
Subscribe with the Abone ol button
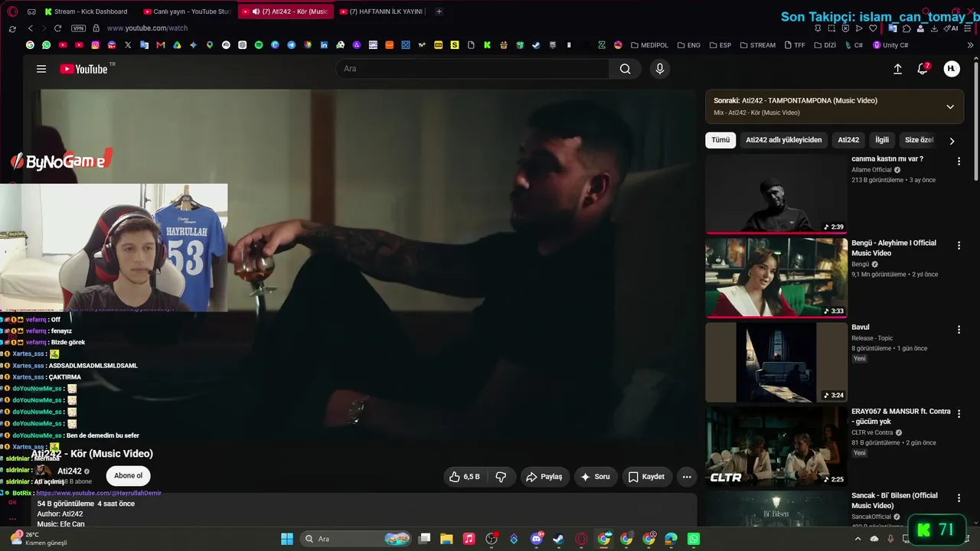pos(128,476)
